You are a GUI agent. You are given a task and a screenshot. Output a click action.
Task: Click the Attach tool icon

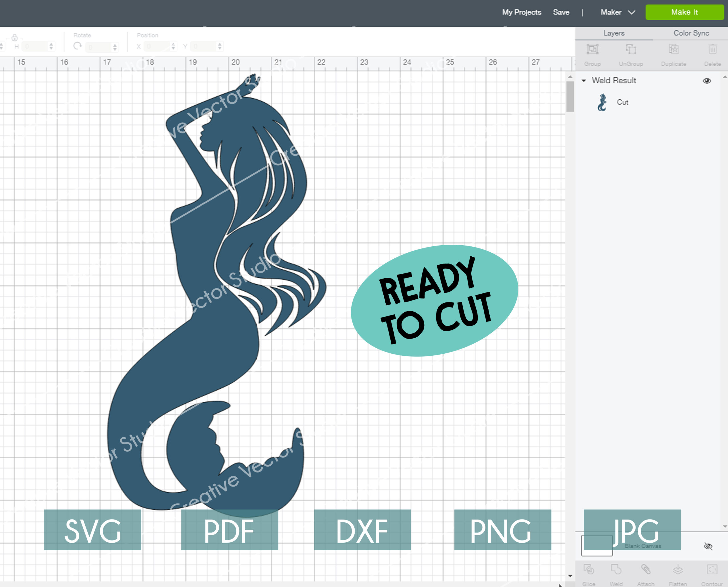[646, 569]
